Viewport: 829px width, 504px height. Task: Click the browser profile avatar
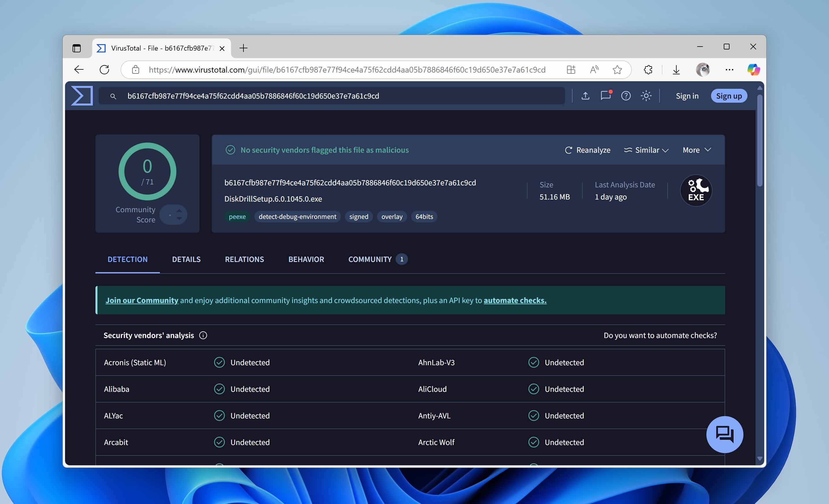pos(703,70)
